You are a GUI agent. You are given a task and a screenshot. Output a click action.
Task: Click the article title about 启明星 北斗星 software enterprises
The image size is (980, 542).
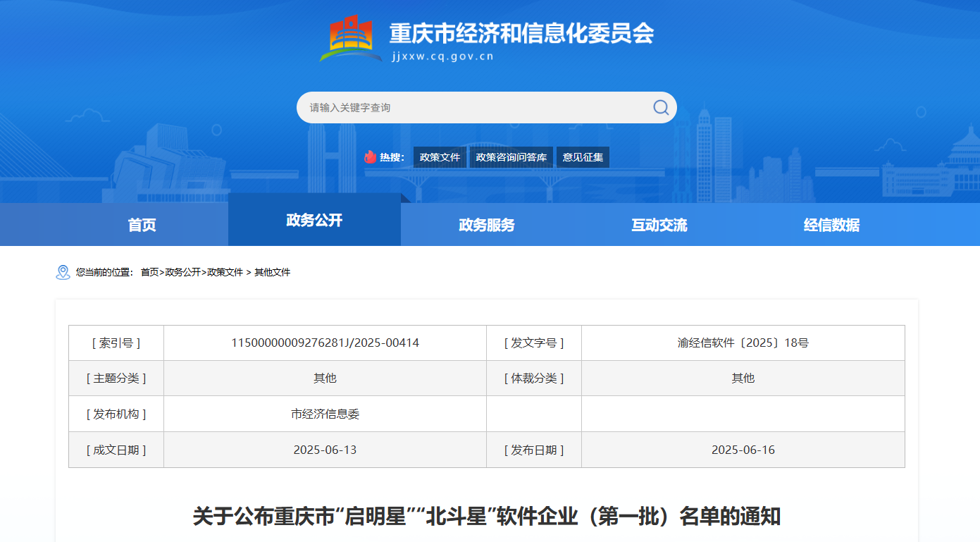point(486,516)
